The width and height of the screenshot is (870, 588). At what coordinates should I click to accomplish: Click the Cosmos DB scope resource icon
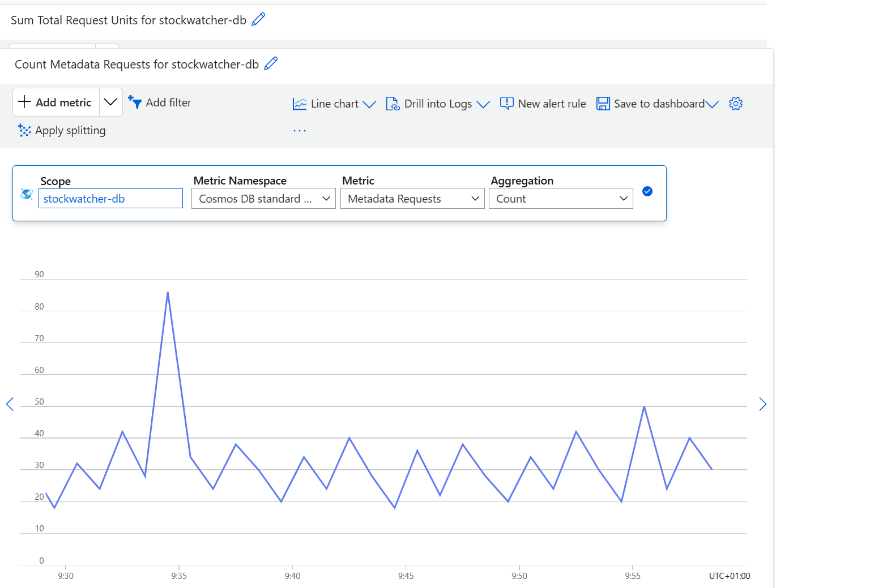click(26, 194)
